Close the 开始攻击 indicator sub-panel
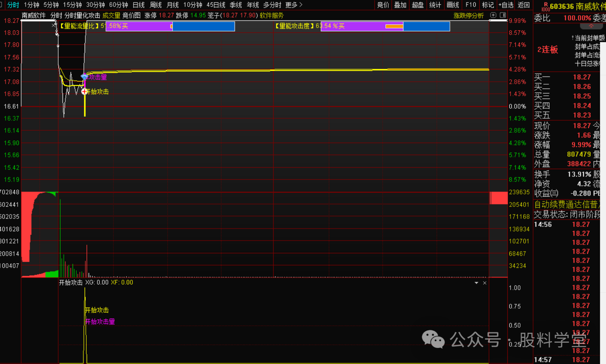This screenshot has height=364, width=606. coord(484,283)
